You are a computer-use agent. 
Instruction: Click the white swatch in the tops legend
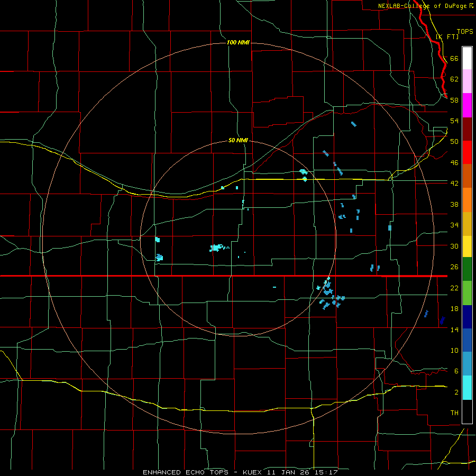pos(467,58)
